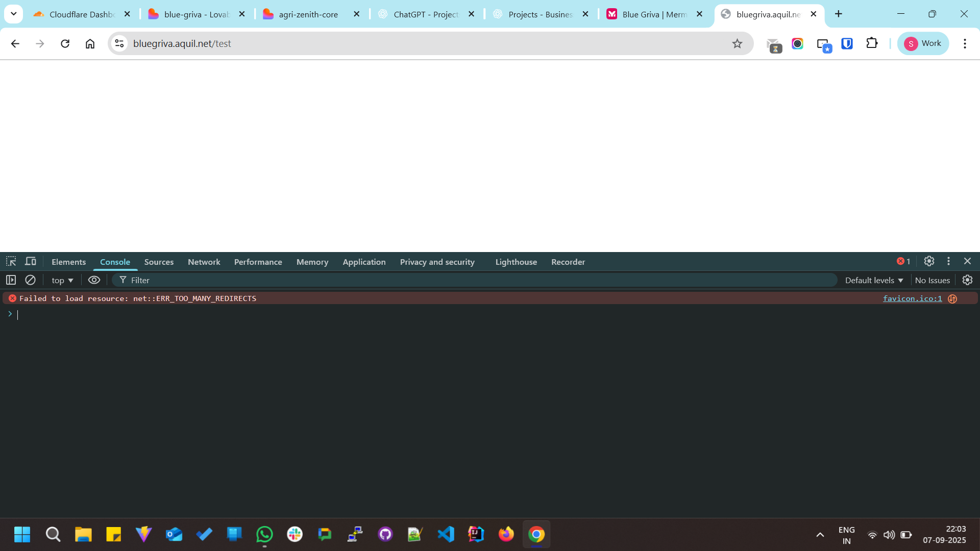Open DevTools settings gear icon
Viewport: 980px width, 551px height.
(929, 261)
